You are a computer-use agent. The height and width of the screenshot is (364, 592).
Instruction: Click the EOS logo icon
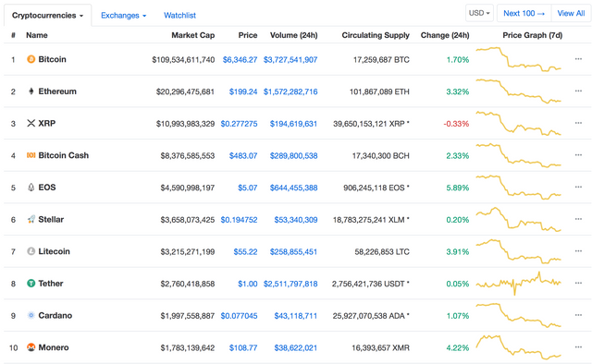[x=31, y=188]
